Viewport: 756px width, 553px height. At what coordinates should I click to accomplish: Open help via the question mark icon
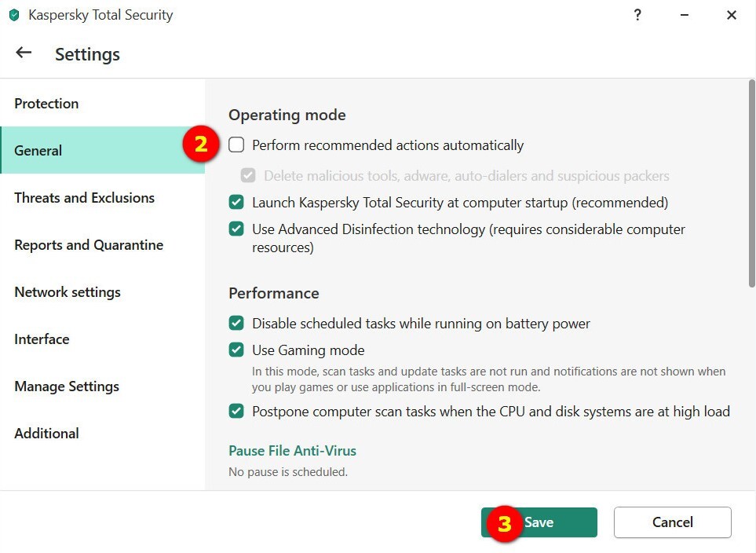pyautogui.click(x=637, y=15)
